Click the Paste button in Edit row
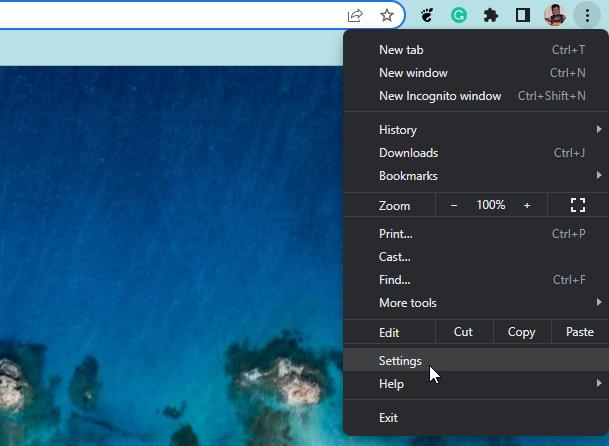Screen dimensions: 609x446 point(579,332)
